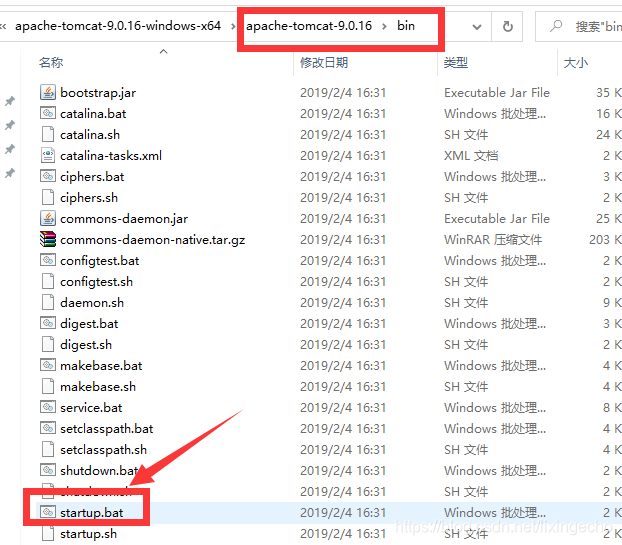Click modified date of bootstrap.jar
The height and width of the screenshot is (545, 622).
(x=343, y=92)
